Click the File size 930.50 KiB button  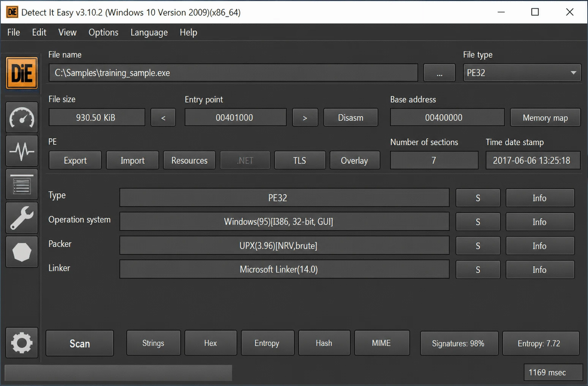click(97, 117)
